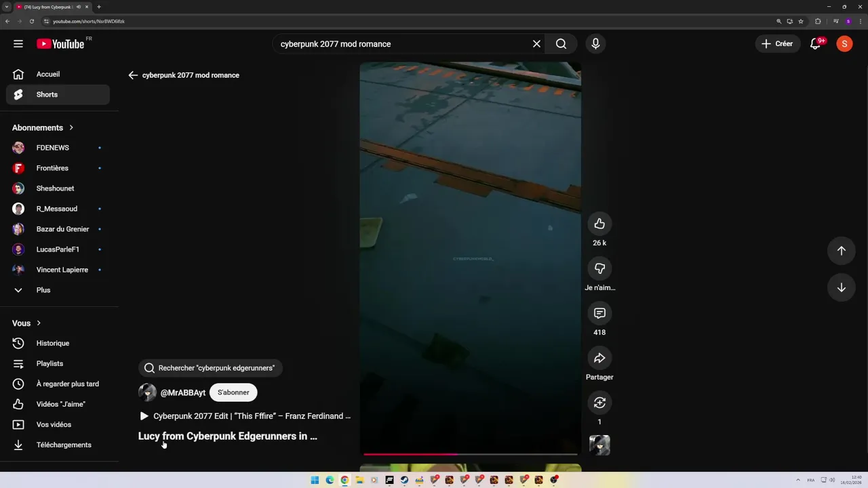Open Historique in the sidebar
Image resolution: width=868 pixels, height=488 pixels.
(x=58, y=344)
